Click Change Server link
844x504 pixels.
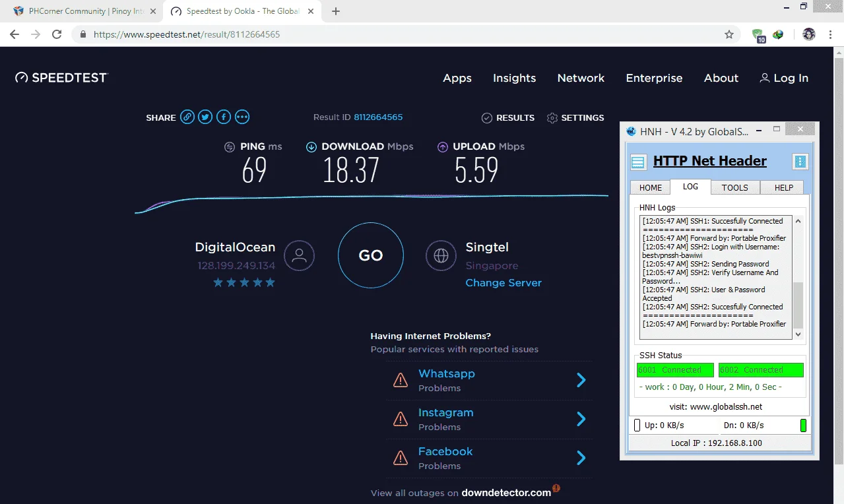click(503, 283)
